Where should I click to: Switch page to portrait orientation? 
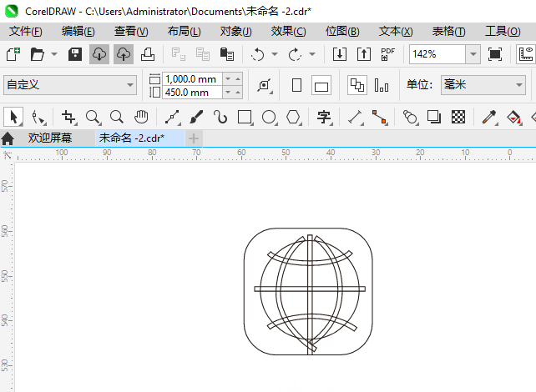click(x=296, y=85)
